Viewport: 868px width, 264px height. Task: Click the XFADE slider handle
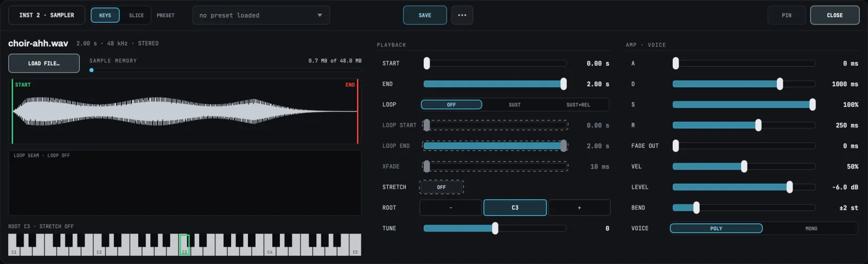pyautogui.click(x=427, y=166)
